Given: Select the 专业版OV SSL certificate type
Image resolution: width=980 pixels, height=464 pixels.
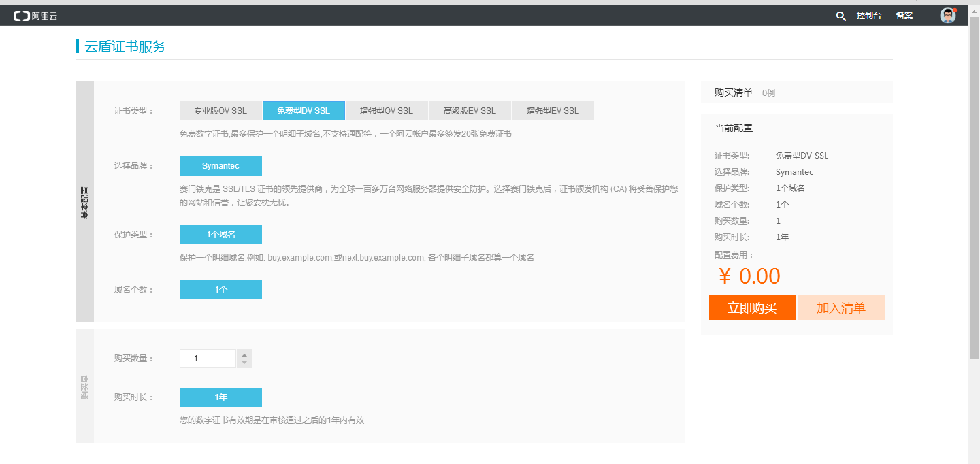Looking at the screenshot, I should [220, 111].
